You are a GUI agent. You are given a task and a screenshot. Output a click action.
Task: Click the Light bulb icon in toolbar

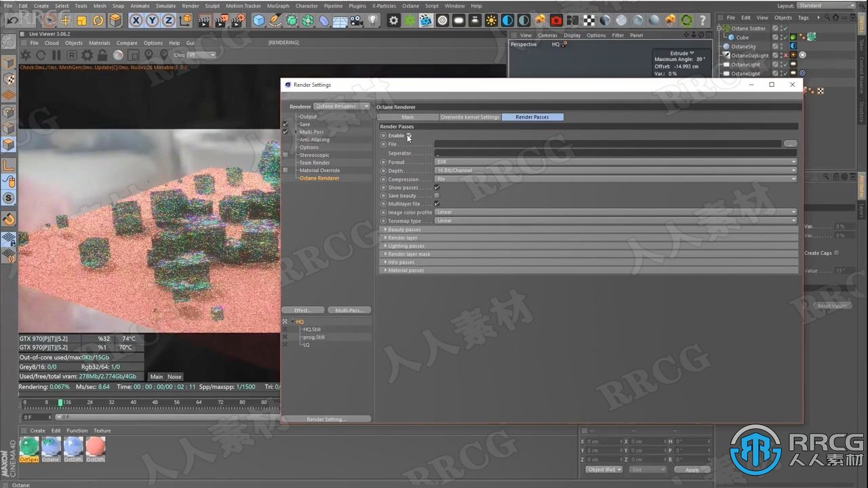tap(373, 20)
